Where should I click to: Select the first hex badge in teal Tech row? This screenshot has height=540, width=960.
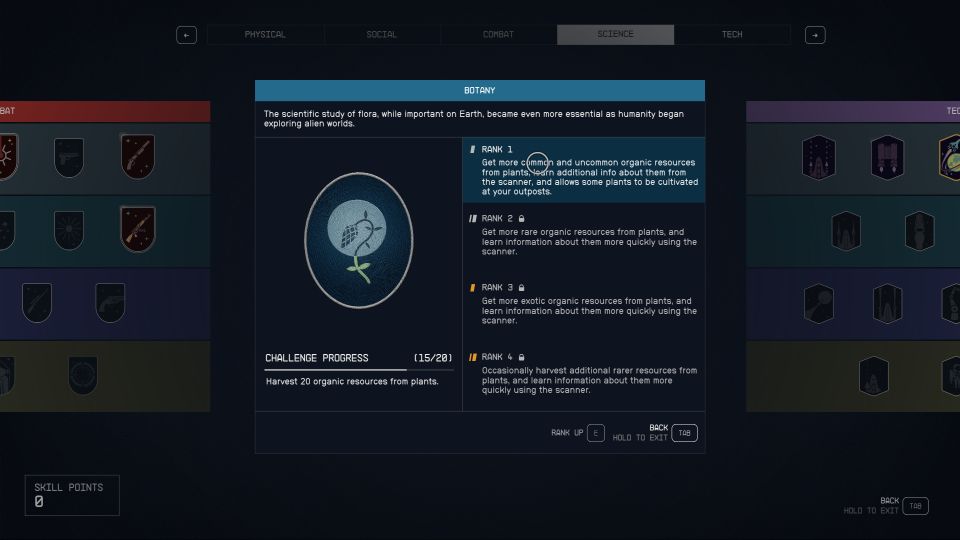[846, 231]
